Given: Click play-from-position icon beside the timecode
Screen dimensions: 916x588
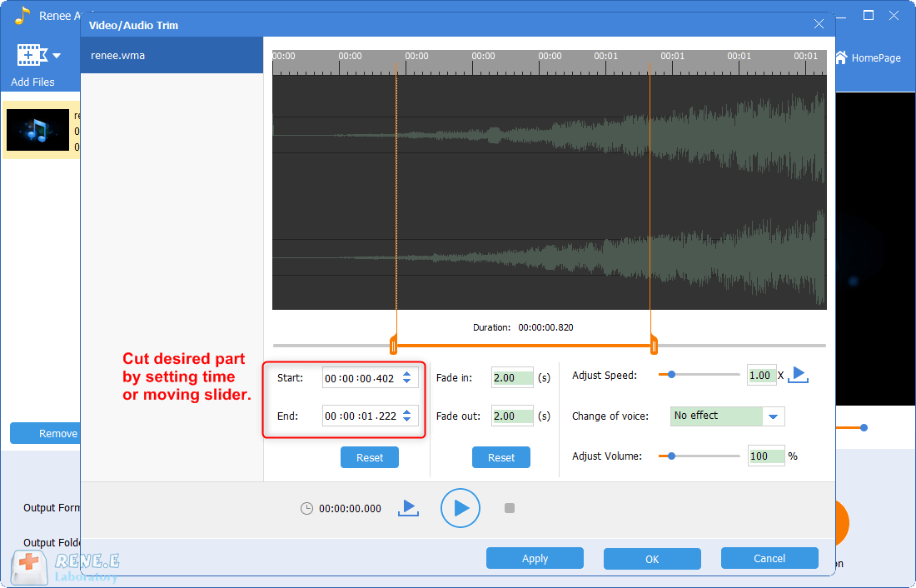Looking at the screenshot, I should click(408, 507).
